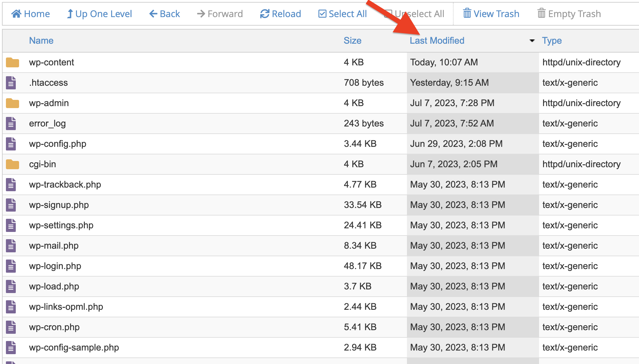Click the 243 bytes size cell
Viewport: 639px width, 364px height.
pos(364,124)
